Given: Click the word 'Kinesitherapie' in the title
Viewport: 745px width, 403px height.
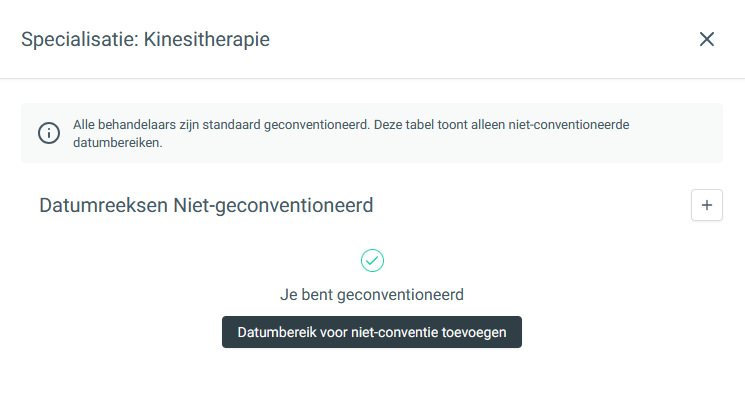Looking at the screenshot, I should point(207,40).
